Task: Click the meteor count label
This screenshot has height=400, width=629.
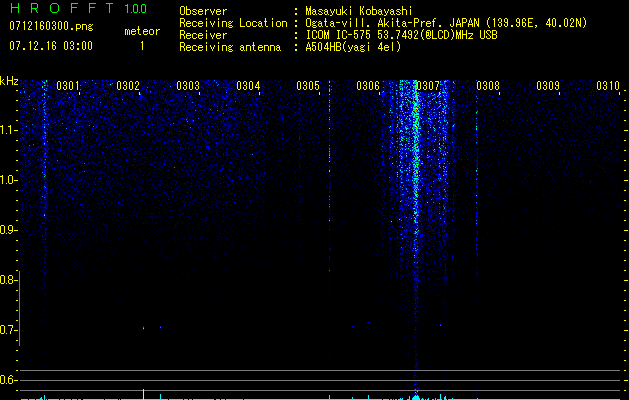Action: pyautogui.click(x=142, y=31)
